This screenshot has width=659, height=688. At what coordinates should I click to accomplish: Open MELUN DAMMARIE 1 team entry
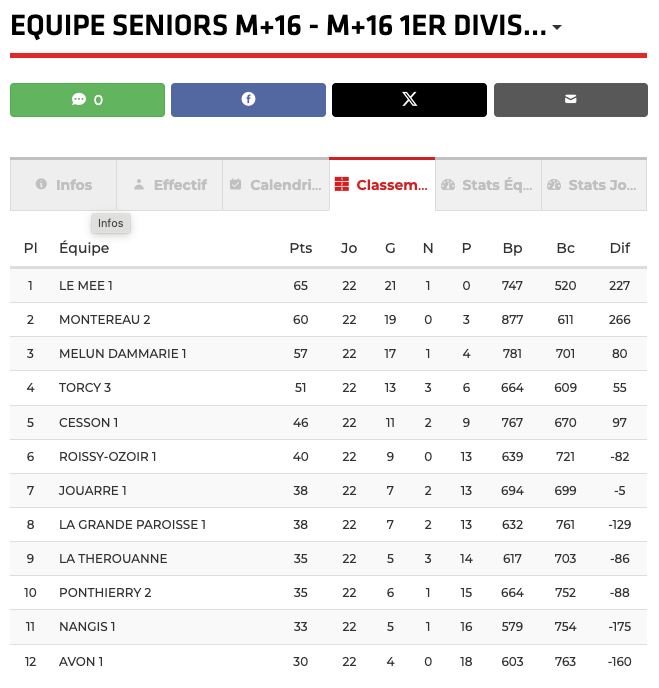click(x=122, y=354)
